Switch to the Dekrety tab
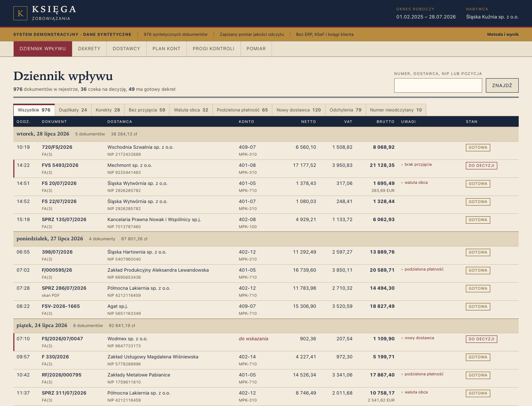 point(89,49)
